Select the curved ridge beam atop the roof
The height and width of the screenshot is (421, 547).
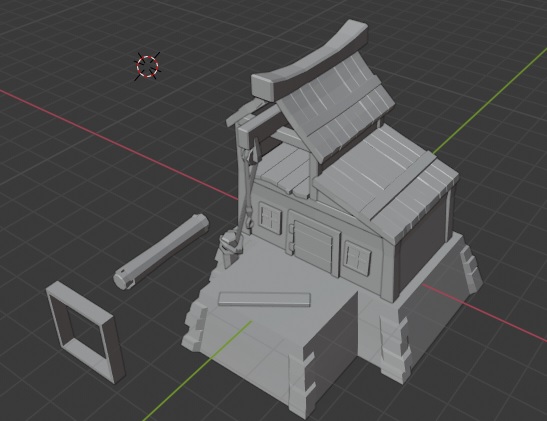(309, 60)
